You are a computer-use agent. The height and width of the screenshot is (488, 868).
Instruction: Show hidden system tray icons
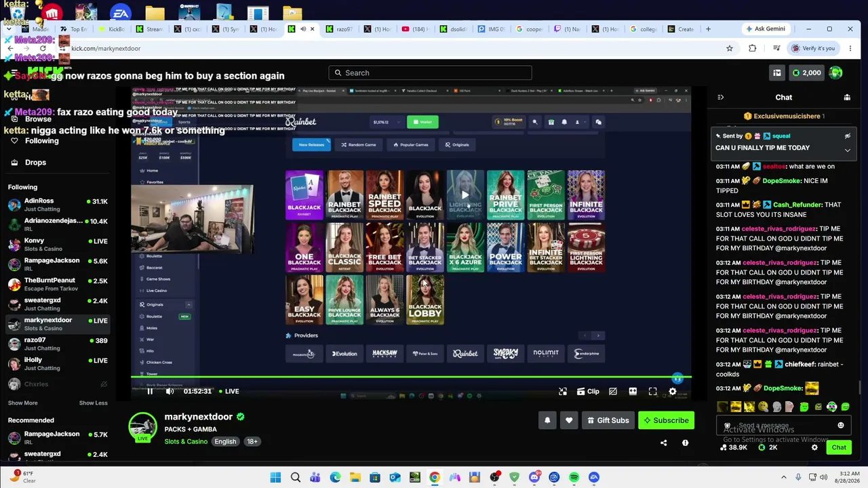click(784, 477)
